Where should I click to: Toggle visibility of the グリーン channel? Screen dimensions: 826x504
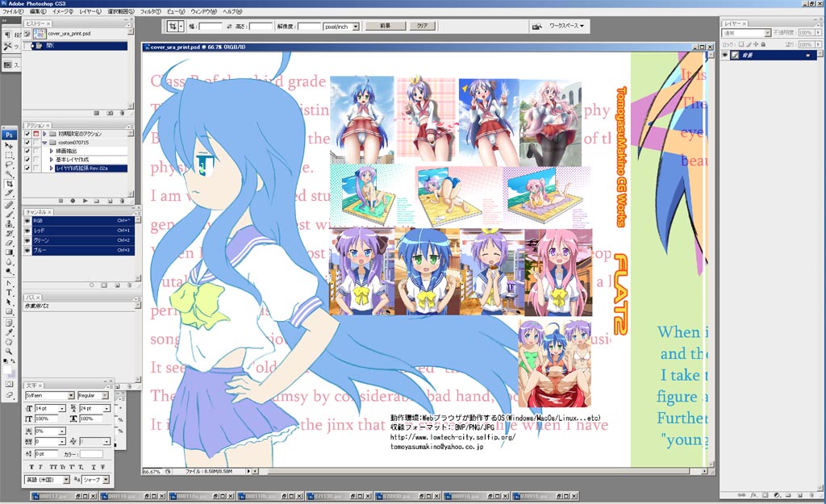point(27,240)
